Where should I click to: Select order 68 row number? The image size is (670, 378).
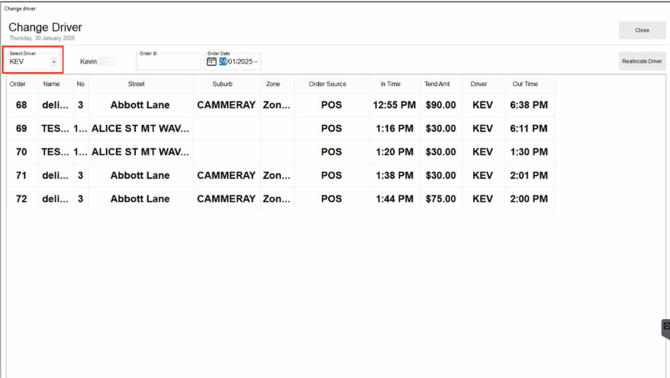(21, 105)
